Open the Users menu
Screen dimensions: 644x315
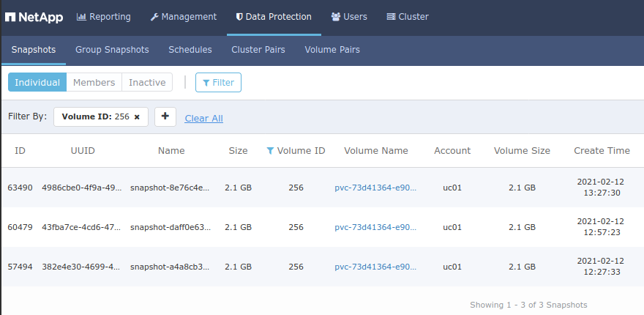[349, 17]
